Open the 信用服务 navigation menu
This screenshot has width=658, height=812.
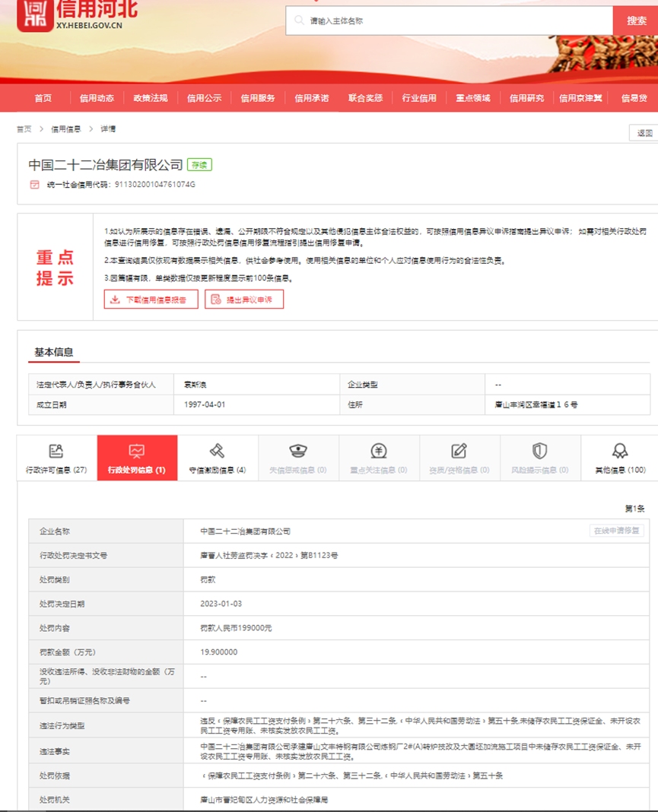258,98
